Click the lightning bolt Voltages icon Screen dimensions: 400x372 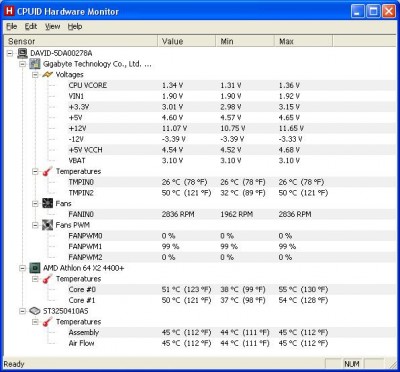(48, 75)
